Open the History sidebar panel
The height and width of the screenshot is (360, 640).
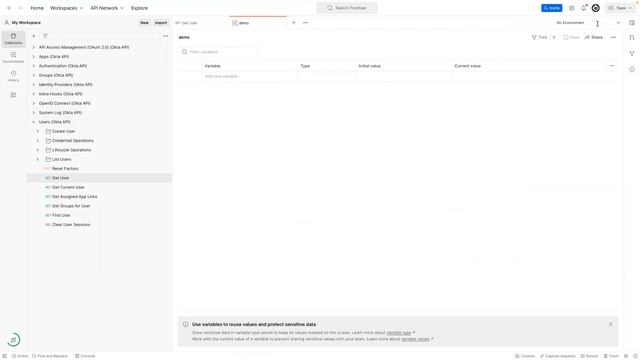click(x=13, y=76)
